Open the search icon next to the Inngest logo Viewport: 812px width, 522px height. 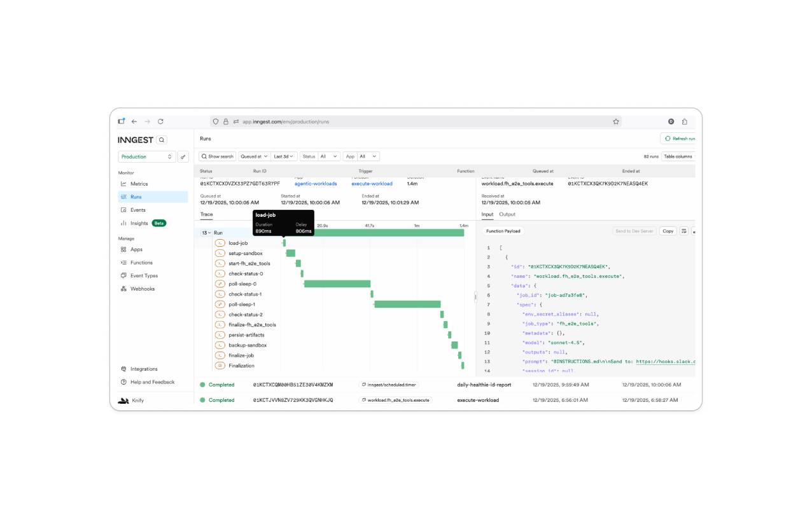[x=162, y=140]
